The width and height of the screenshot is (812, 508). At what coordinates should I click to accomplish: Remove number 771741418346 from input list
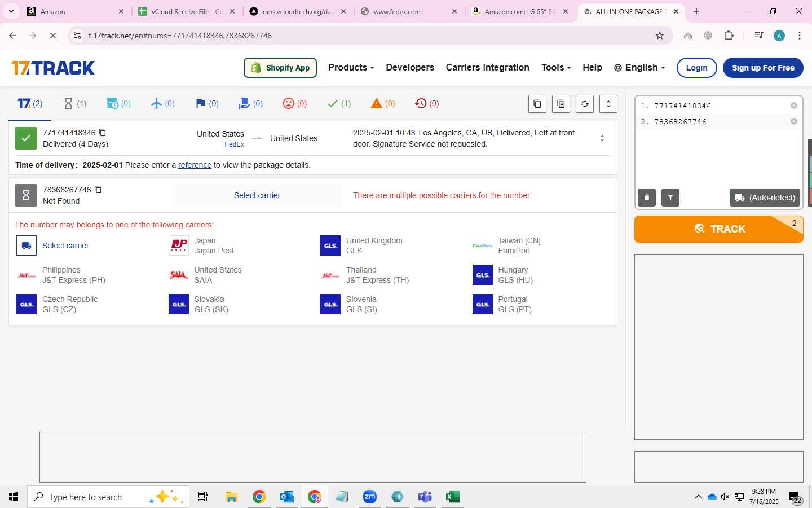[794, 106]
